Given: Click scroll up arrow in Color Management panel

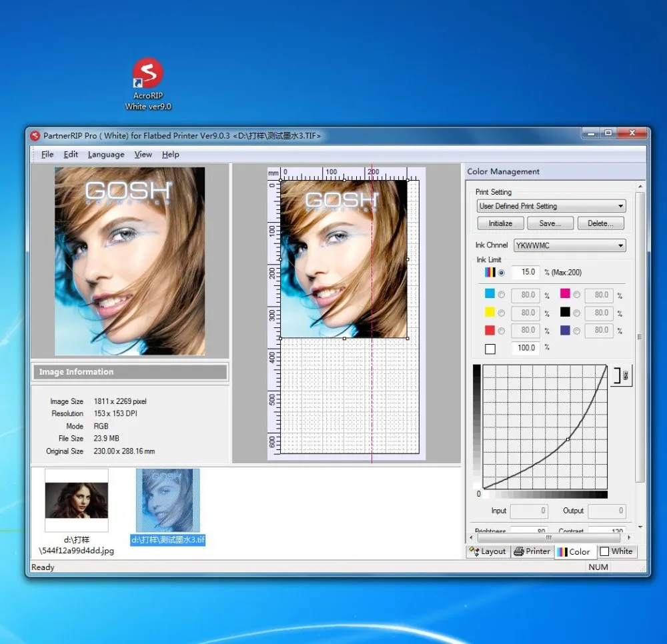Looking at the screenshot, I should pyautogui.click(x=640, y=187).
